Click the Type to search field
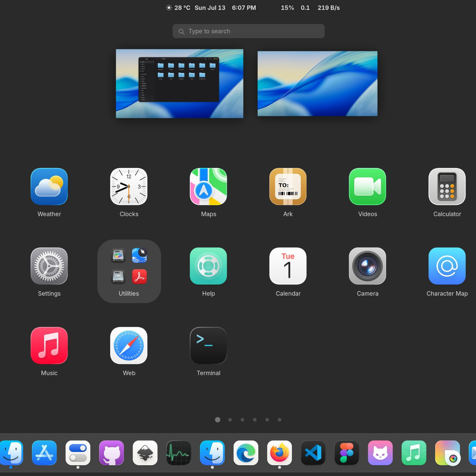Image resolution: width=476 pixels, height=476 pixels. coord(248,31)
